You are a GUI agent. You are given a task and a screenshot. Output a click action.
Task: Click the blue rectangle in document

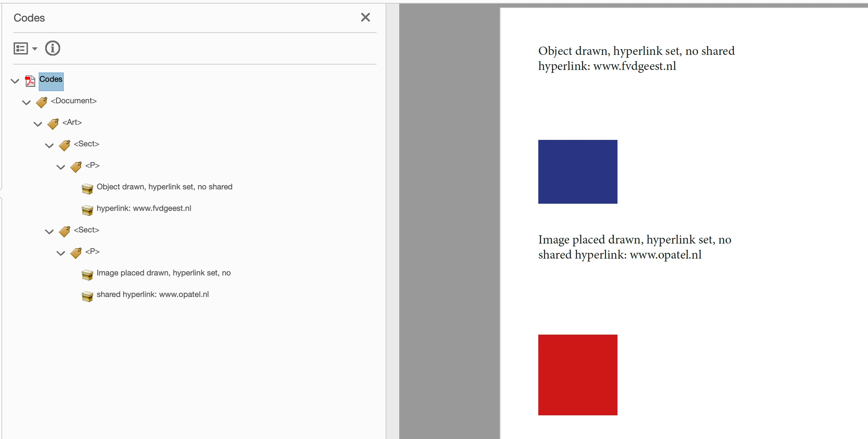click(578, 172)
